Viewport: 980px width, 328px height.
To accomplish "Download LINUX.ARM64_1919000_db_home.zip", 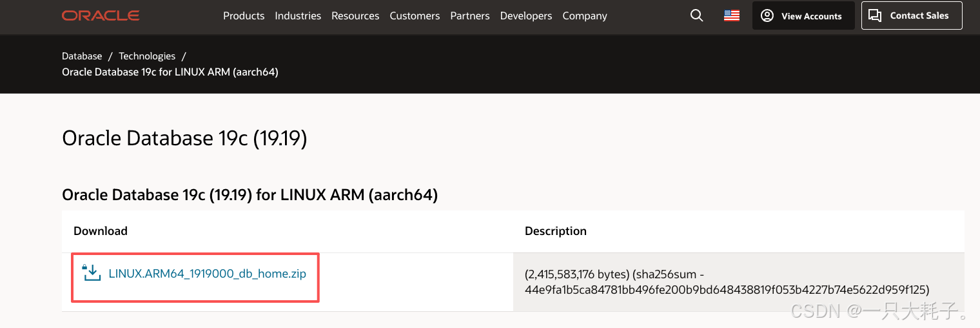I will pos(208,273).
